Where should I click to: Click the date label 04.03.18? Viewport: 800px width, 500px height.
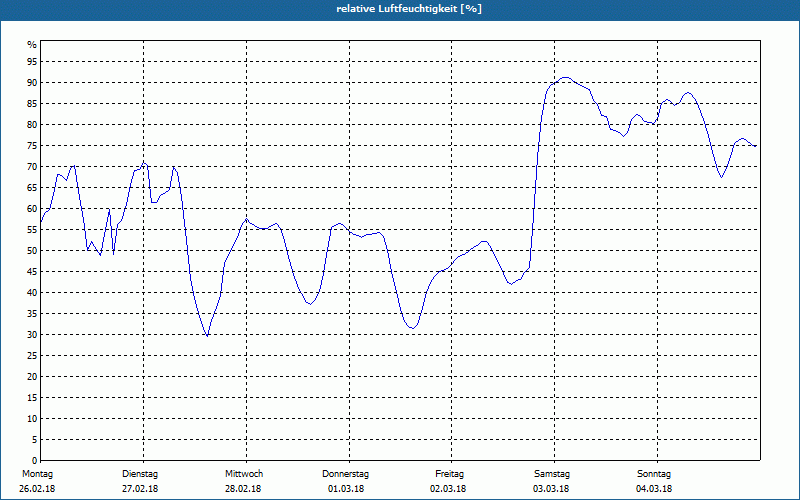(x=654, y=489)
